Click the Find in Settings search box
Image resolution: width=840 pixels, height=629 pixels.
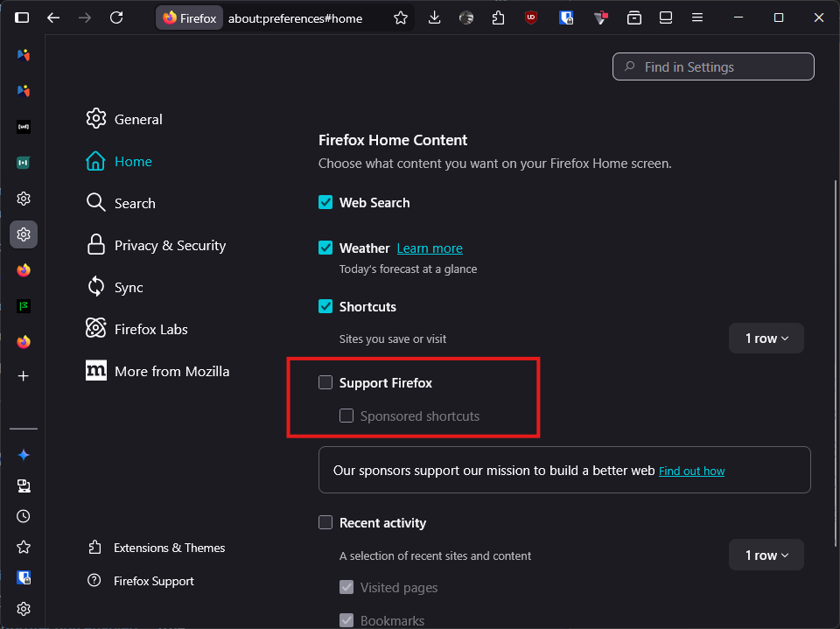[713, 67]
